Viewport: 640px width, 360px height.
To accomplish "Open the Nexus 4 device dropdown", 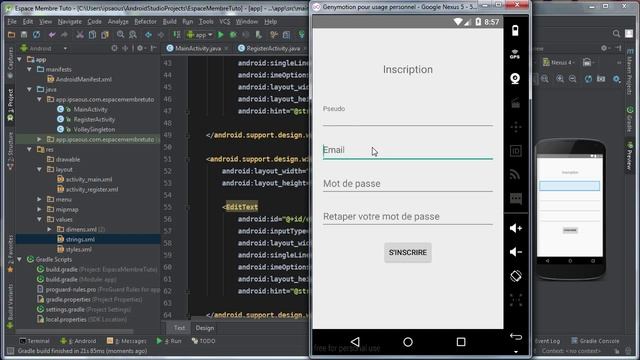I will pos(559,62).
